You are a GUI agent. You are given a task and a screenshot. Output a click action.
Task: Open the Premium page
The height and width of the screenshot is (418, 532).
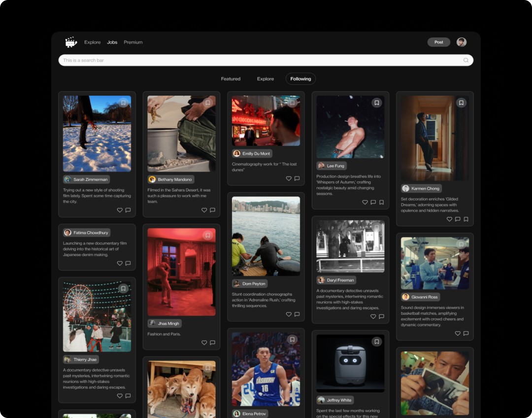133,42
